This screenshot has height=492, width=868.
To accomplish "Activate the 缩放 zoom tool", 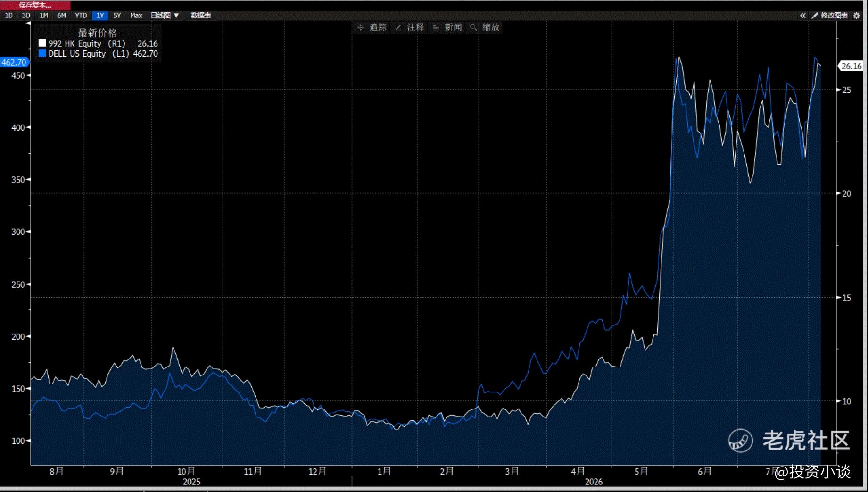I will coord(485,27).
